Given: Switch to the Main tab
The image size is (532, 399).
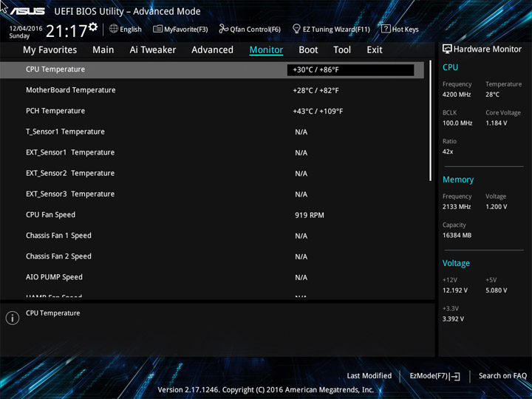Looking at the screenshot, I should (x=103, y=50).
